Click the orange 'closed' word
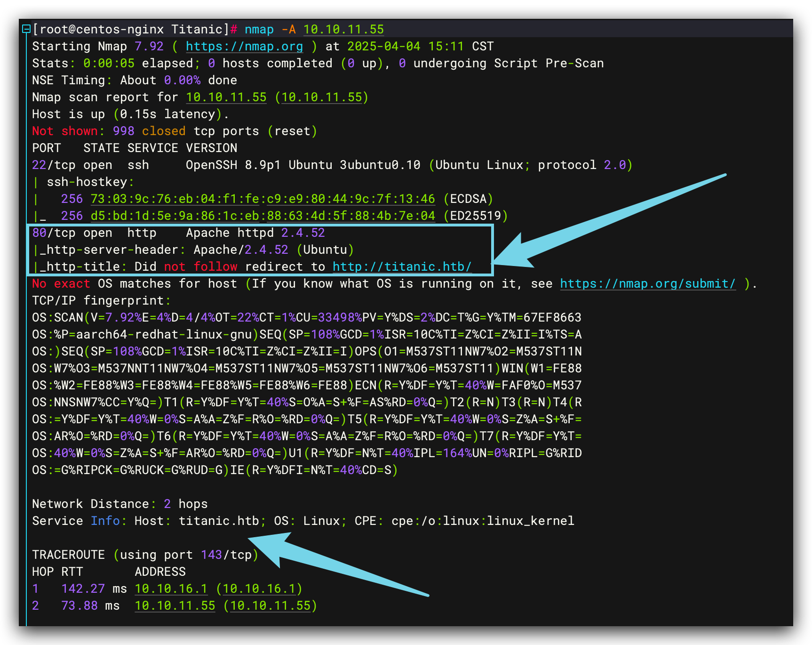 pos(164,131)
